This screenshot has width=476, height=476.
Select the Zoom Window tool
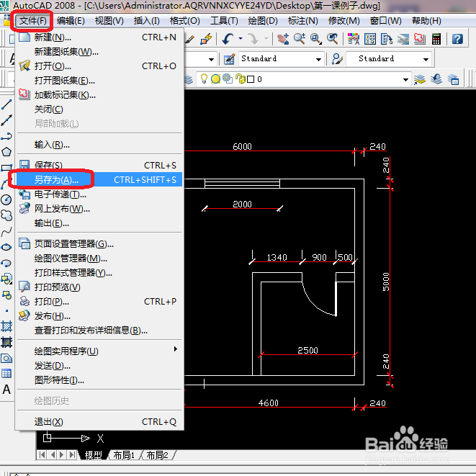click(x=316, y=39)
